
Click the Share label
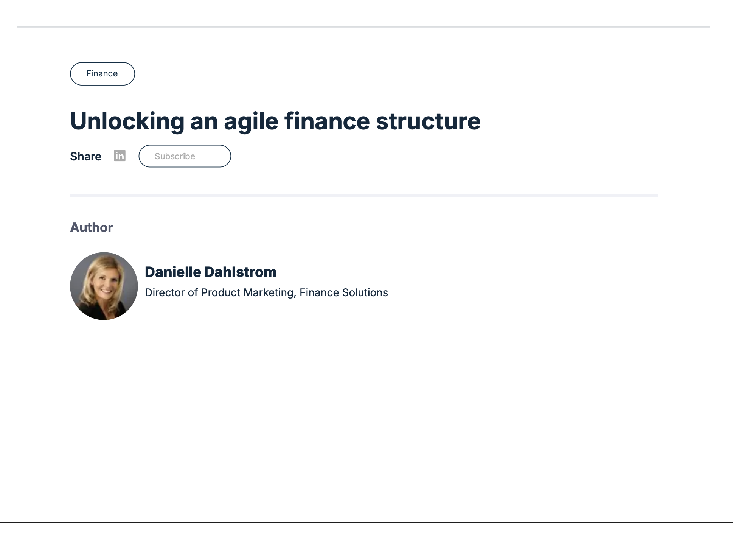[x=85, y=156]
